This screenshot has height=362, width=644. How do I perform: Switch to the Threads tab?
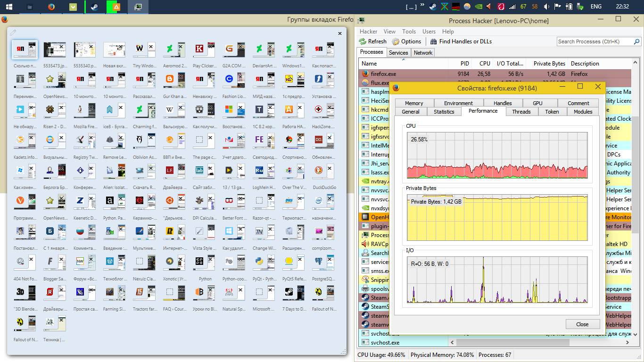tap(521, 112)
